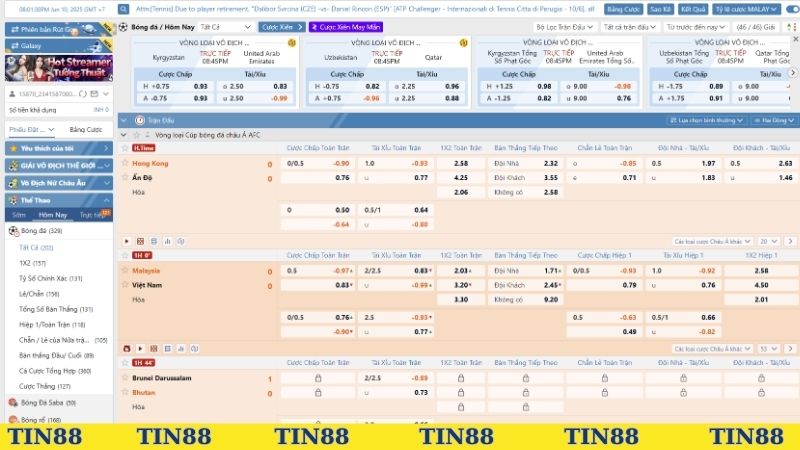The width and height of the screenshot is (800, 450).
Task: Collapse the Vòng loại AFC league chevron
Action: tap(123, 135)
